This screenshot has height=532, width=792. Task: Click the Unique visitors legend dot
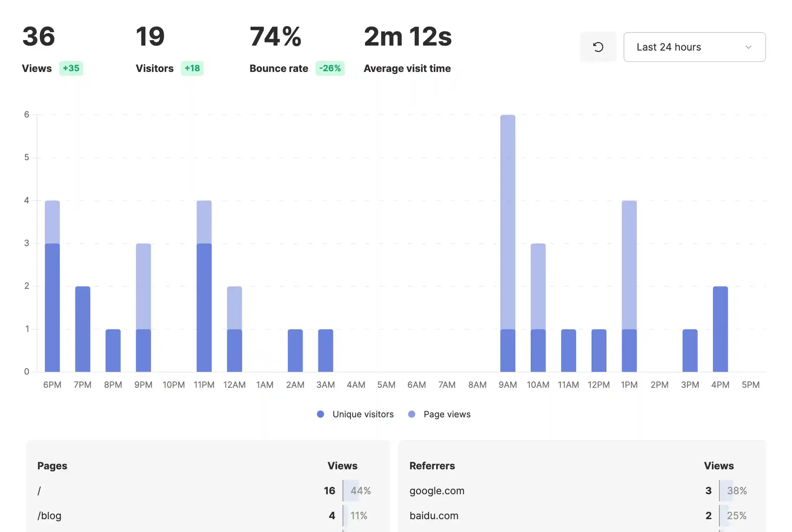pos(320,414)
